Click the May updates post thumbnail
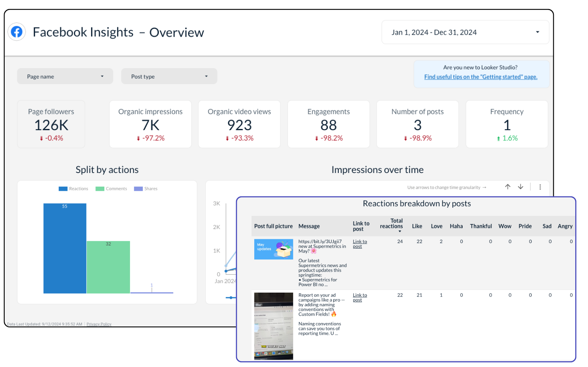The width and height of the screenshot is (588, 367). coord(273,249)
